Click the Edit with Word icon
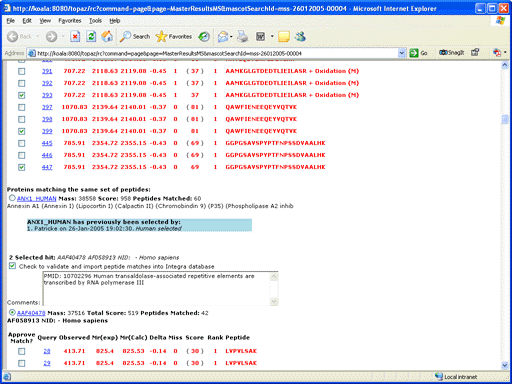The image size is (512, 384). (x=260, y=36)
